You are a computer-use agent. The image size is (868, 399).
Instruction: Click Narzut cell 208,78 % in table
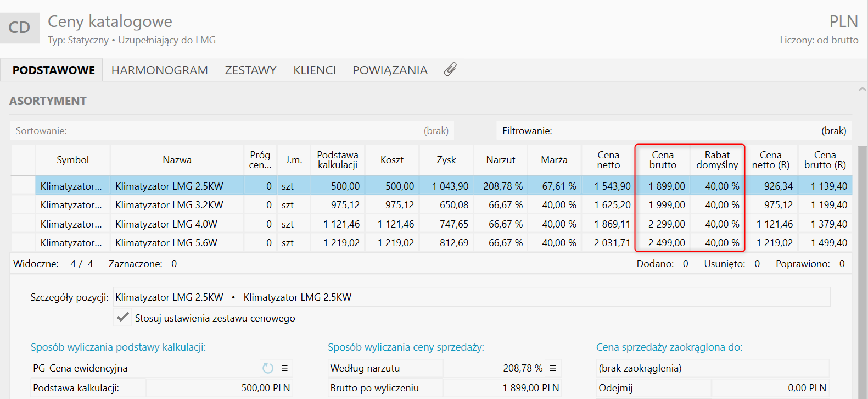tap(501, 186)
